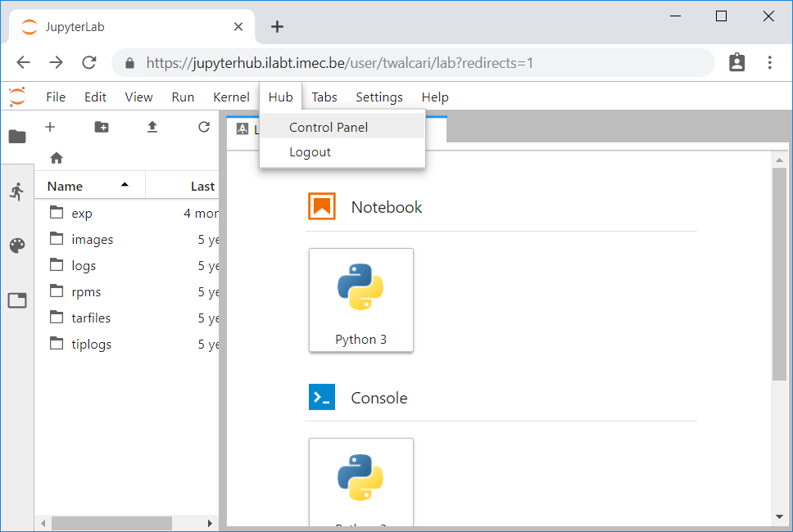Launch a Python 3 notebook
793x532 pixels.
pos(361,300)
